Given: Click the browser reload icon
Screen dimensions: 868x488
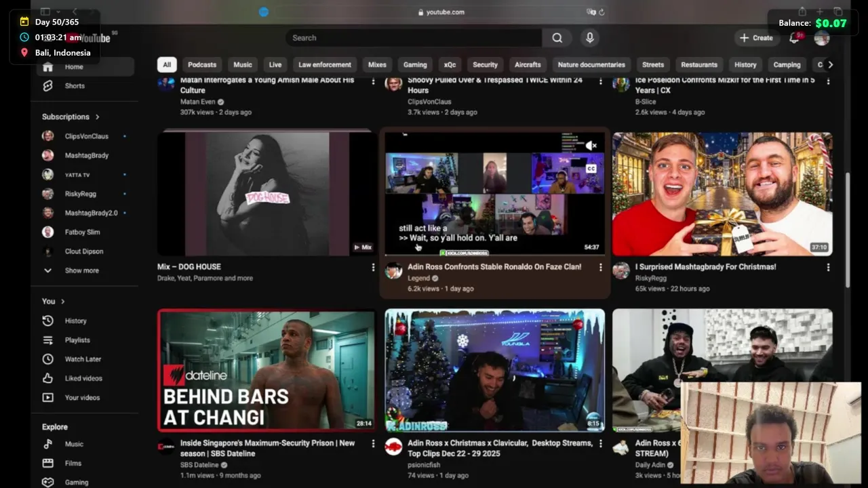Looking at the screenshot, I should [x=601, y=12].
